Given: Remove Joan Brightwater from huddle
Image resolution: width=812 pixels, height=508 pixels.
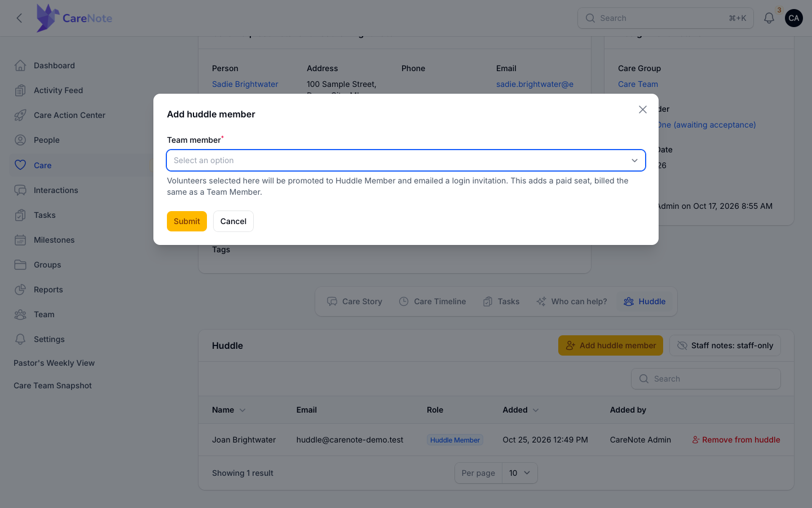Looking at the screenshot, I should point(736,440).
